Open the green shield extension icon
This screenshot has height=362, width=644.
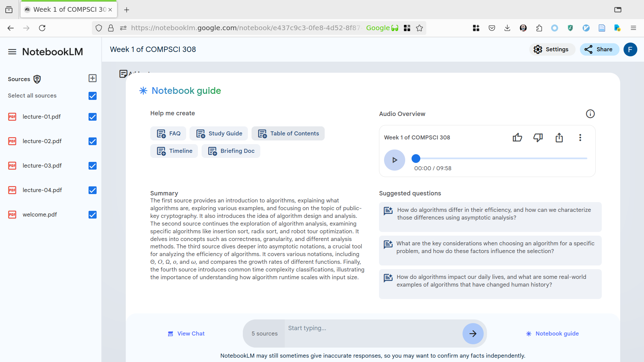click(x=570, y=28)
